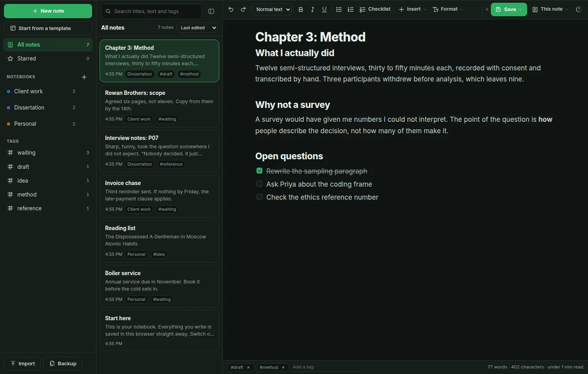Viewport: 588px width, 374px height.
Task: Check Ask Priya about the coding frame
Action: [x=259, y=184]
